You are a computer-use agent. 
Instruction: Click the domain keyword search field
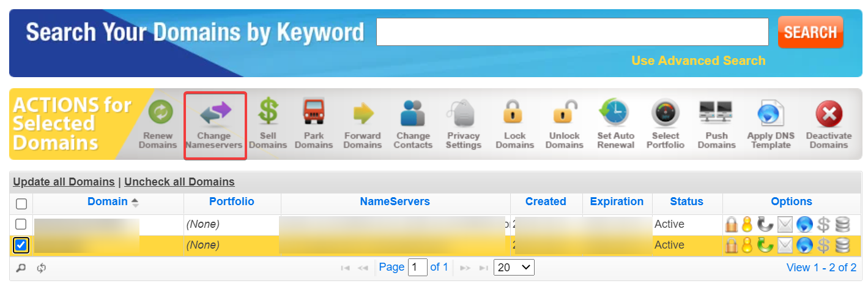tap(572, 32)
